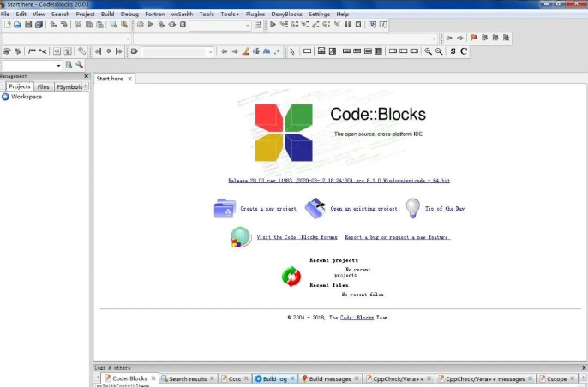Open DoxyBlocks preferences wrench icon
Screen dimensions: 588x387
coord(81,51)
